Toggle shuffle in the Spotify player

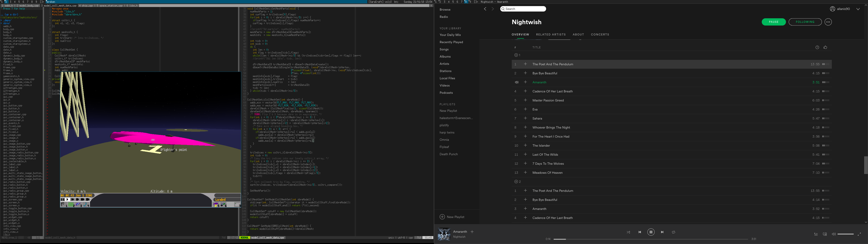tap(628, 232)
